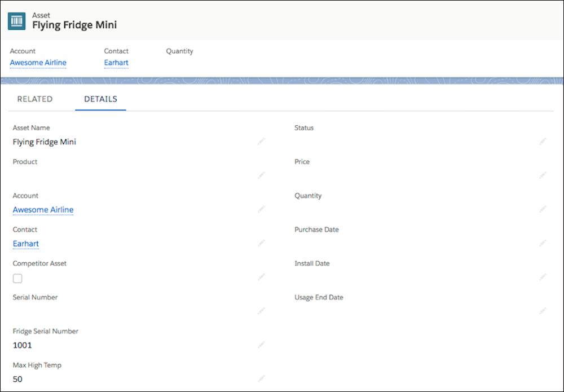Open Earhart link in details Contact field
The image size is (564, 392).
coord(26,244)
